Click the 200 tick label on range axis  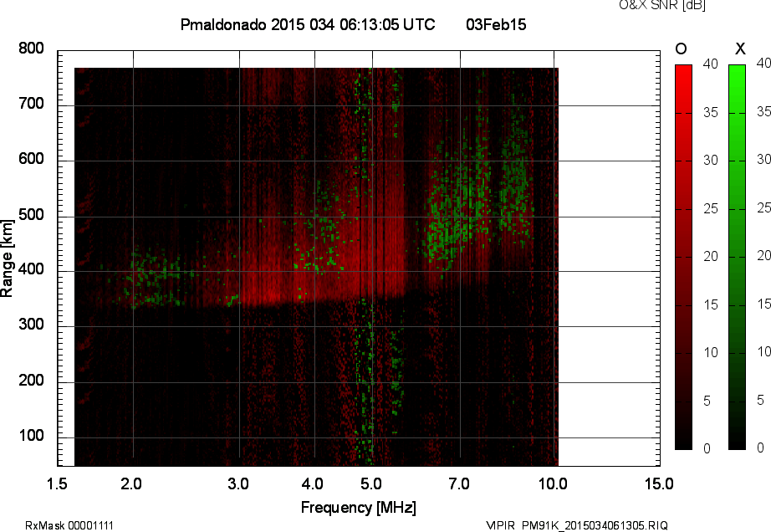point(31,380)
